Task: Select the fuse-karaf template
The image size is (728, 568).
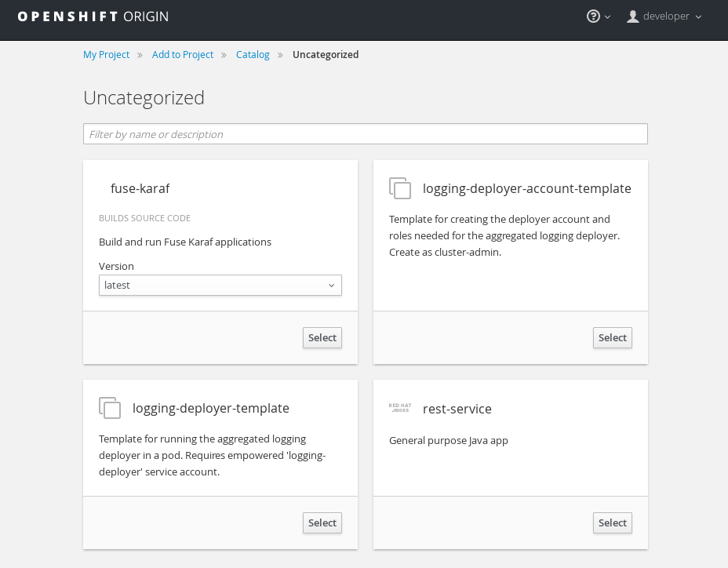Action: 322,337
